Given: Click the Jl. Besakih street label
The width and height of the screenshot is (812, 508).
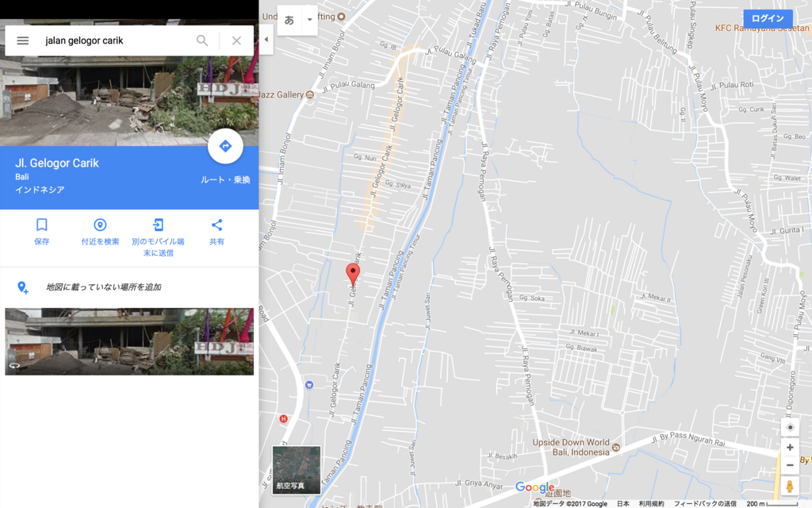Looking at the screenshot, I should click(x=502, y=456).
